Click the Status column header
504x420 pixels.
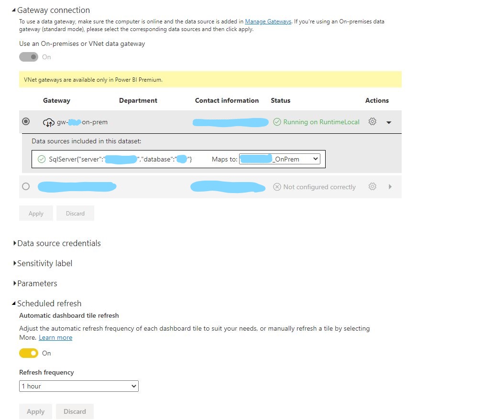click(281, 100)
